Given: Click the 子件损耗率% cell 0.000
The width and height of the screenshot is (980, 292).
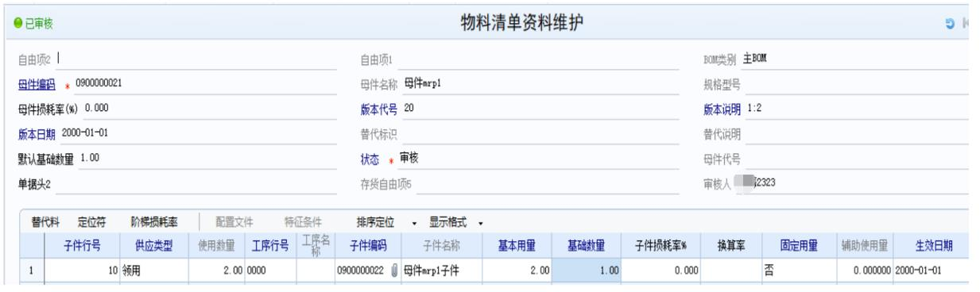Looking at the screenshot, I should click(660, 271).
